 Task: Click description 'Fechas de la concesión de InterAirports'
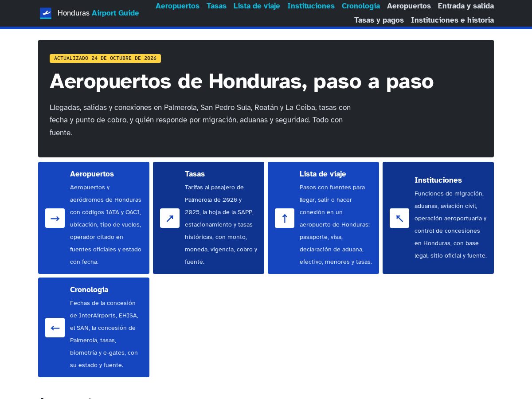pos(105,334)
